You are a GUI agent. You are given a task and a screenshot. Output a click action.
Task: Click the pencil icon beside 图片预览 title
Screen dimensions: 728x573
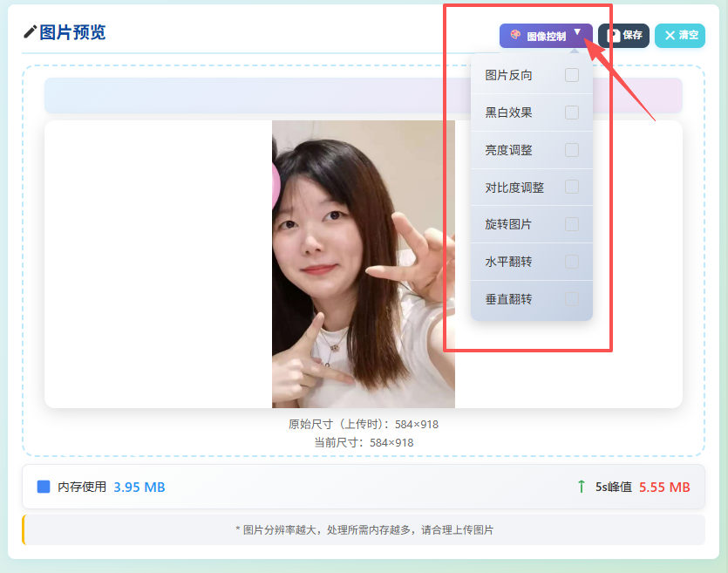(30, 32)
